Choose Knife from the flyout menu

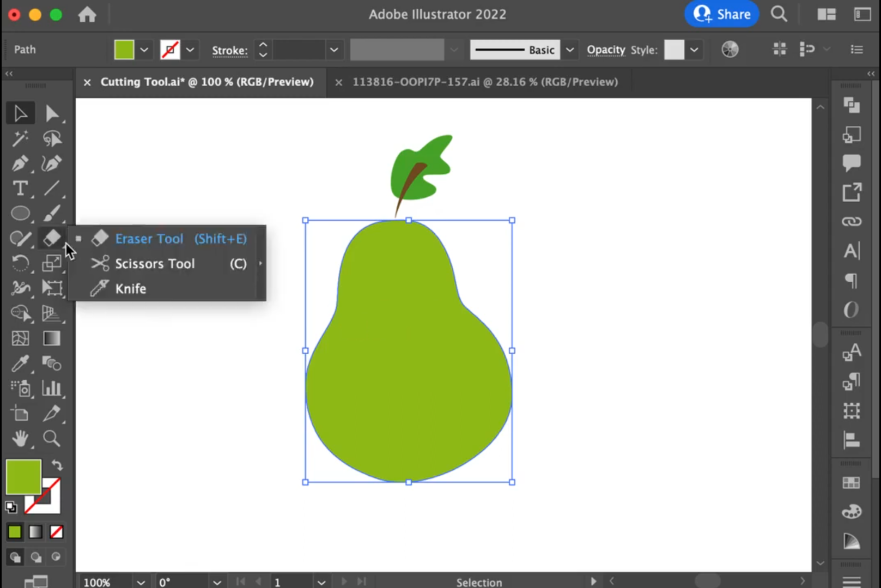(x=131, y=289)
